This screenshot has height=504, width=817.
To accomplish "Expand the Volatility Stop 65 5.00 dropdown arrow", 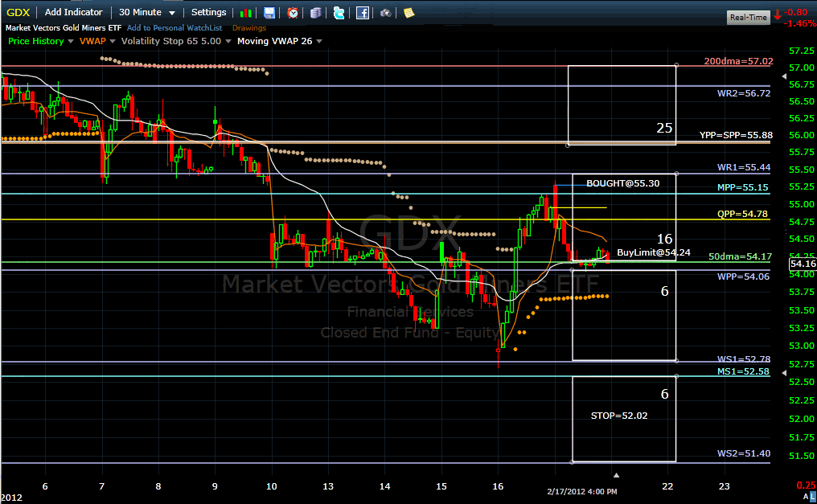I will click(228, 41).
